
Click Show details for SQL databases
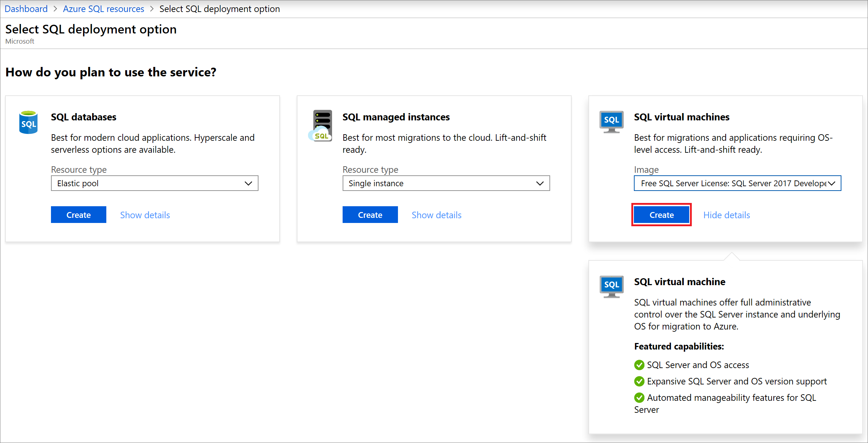[146, 215]
